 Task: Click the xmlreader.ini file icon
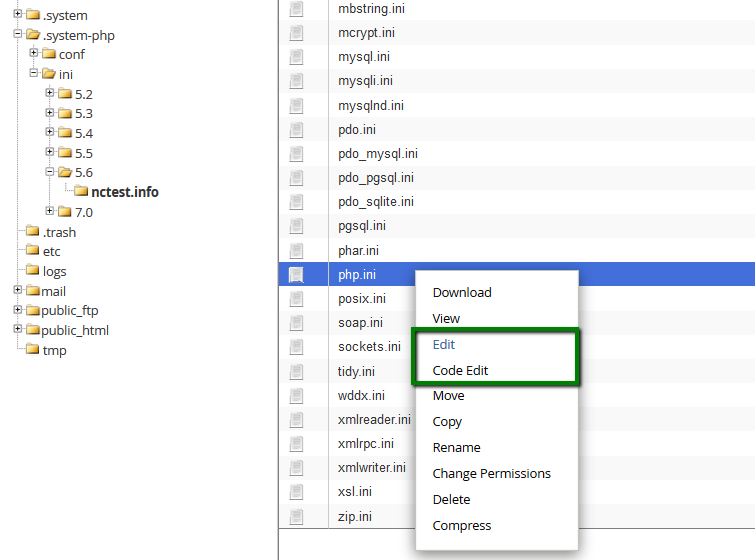296,419
